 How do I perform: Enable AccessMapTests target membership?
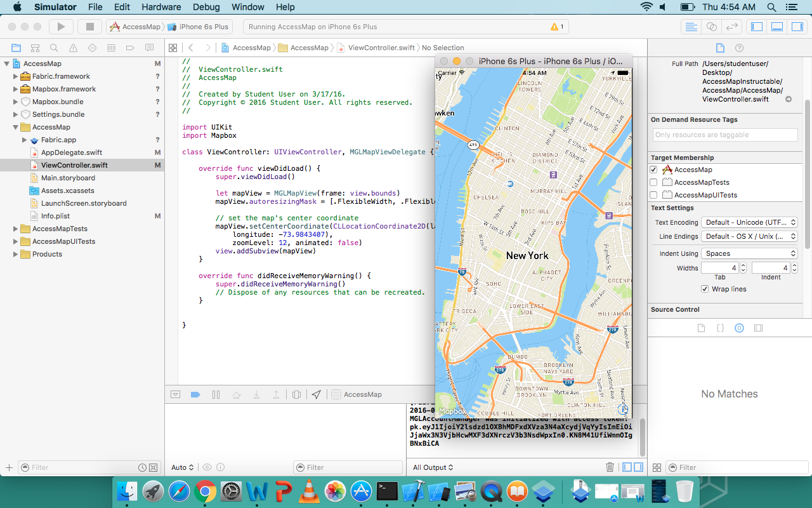click(x=653, y=182)
